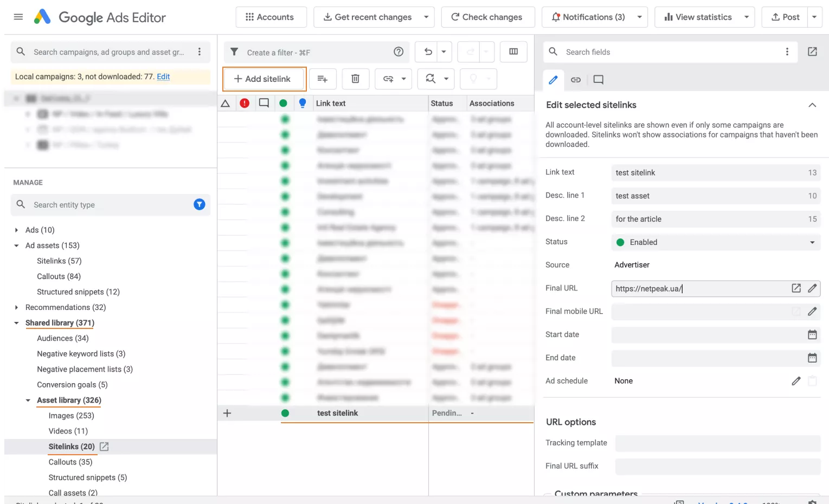This screenshot has width=829, height=504.
Task: Open edit panel more options menu
Action: click(x=787, y=51)
